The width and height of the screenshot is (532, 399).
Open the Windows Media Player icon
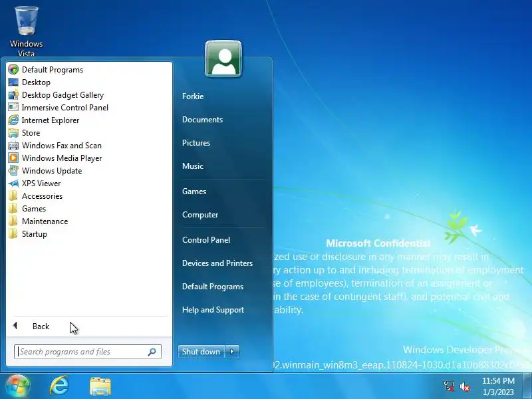13,158
